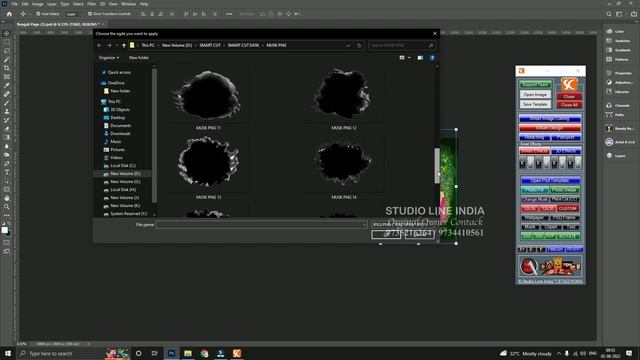The width and height of the screenshot is (640, 360).
Task: Open the File menu
Action: (14, 4)
